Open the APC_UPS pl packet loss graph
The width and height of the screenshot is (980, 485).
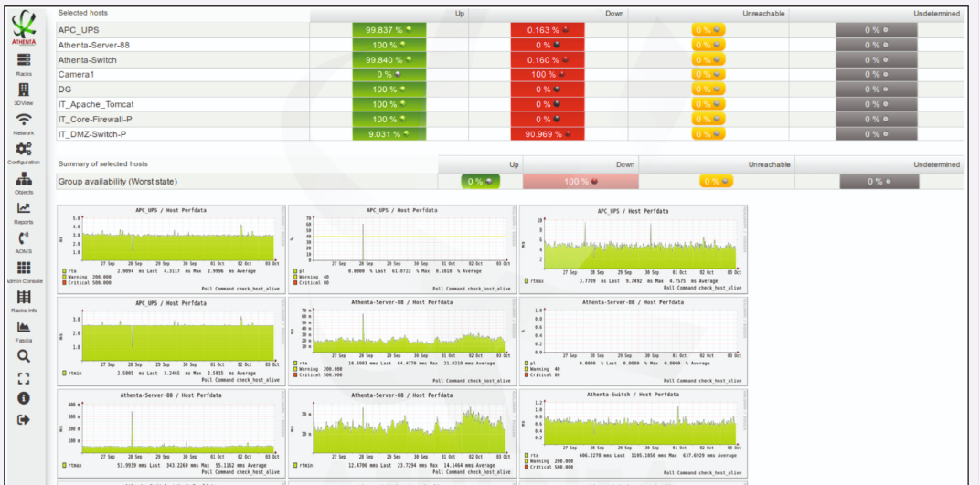402,249
